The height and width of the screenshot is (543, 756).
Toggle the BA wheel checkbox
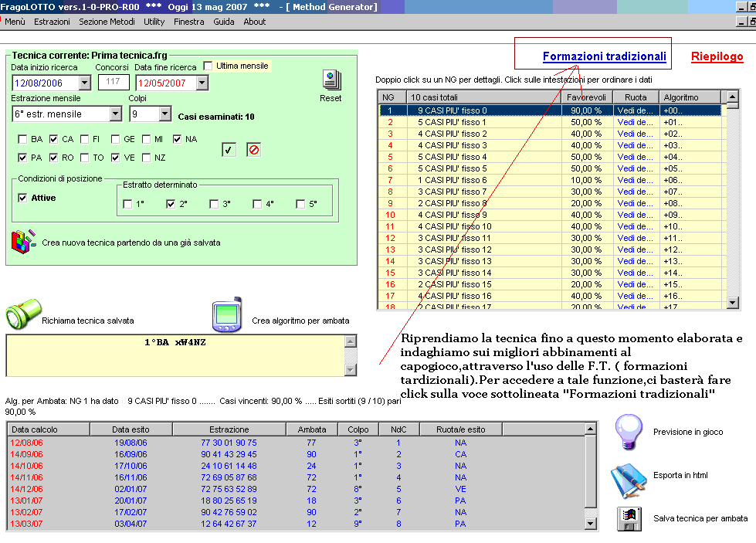(x=22, y=140)
